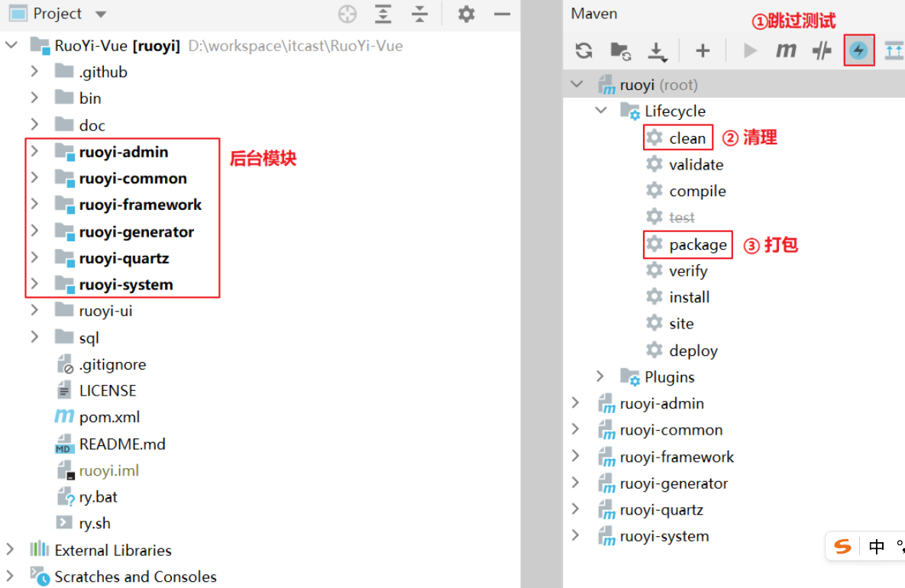The image size is (905, 588).
Task: Click Generate Sources and Update Folders icon
Action: click(620, 50)
